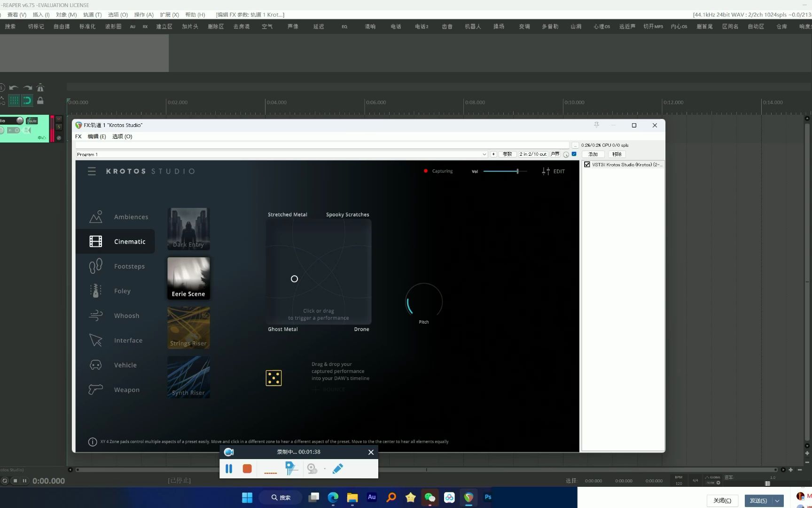Screen dimensions: 812x508
Task: Toggle the snap magnet button
Action: 27,100
